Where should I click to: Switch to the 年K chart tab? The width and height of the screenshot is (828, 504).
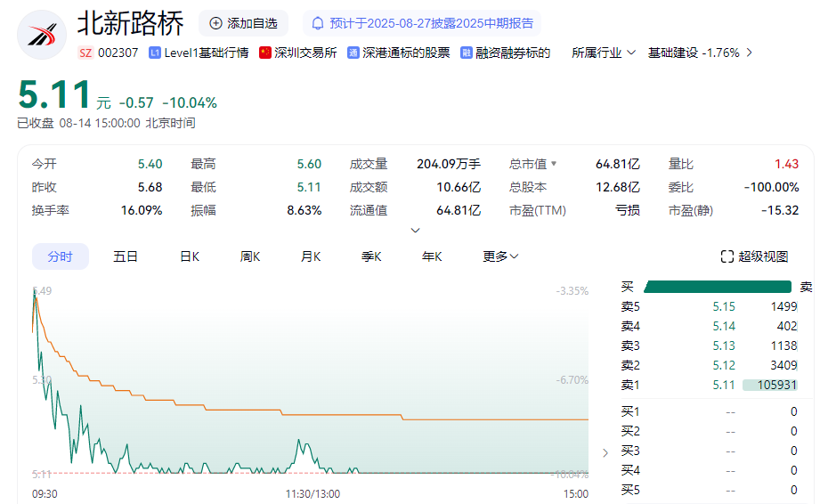coord(432,256)
